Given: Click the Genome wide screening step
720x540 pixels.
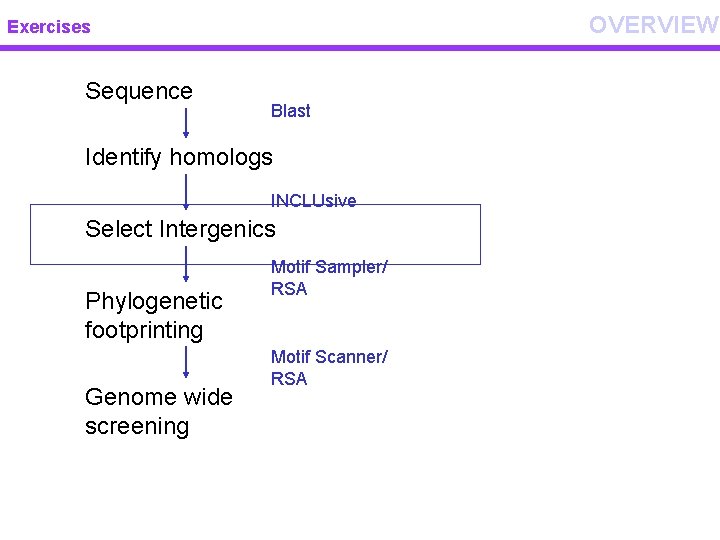Looking at the screenshot, I should [x=158, y=411].
